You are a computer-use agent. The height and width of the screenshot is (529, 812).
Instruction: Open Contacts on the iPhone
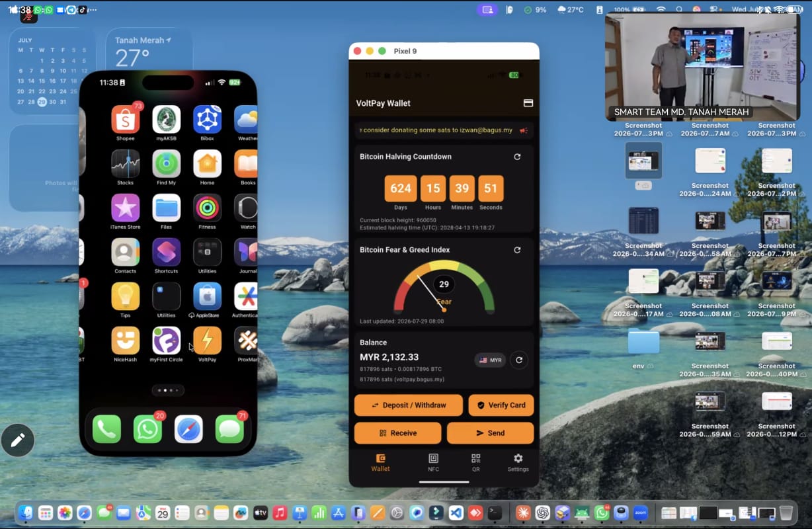point(125,252)
